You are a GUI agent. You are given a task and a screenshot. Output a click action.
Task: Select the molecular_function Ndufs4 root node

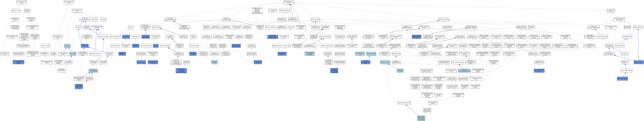[x=21, y=2]
